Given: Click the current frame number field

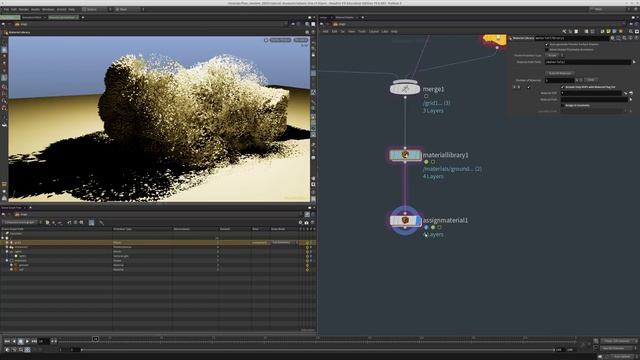Looking at the screenshot, I should [x=44, y=341].
